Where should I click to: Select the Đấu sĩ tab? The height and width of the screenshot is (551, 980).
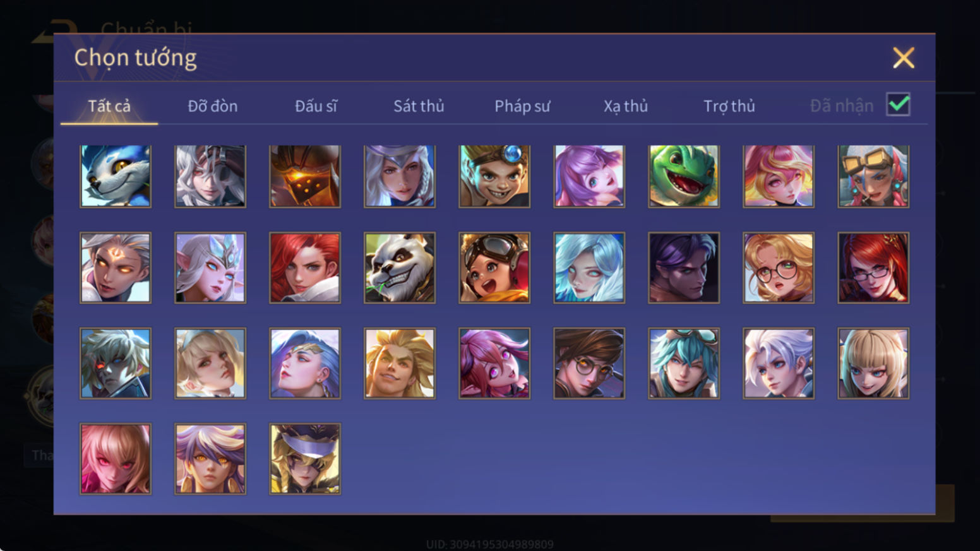pos(316,106)
